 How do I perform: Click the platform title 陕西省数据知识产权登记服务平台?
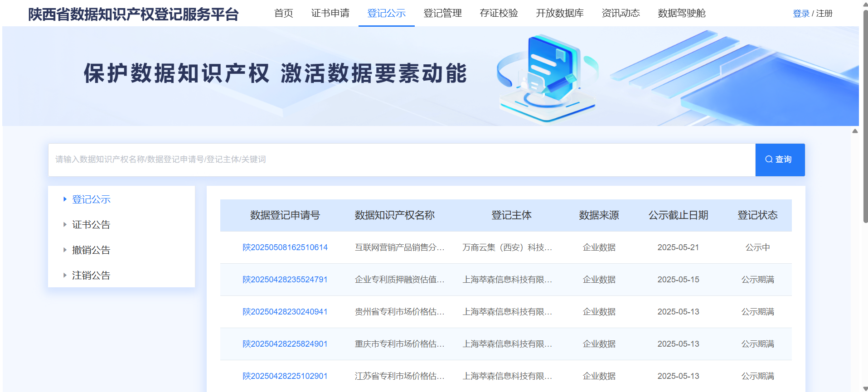coord(133,14)
